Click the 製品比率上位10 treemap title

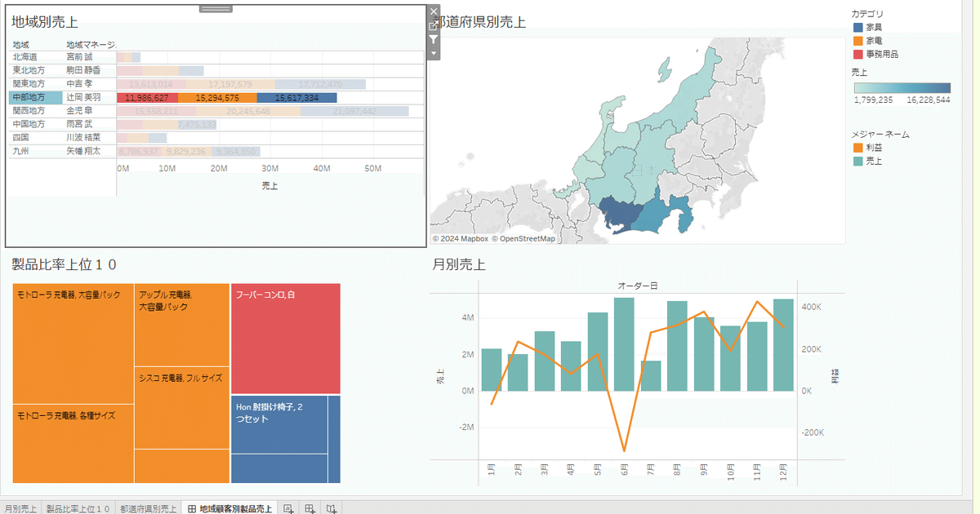[65, 264]
